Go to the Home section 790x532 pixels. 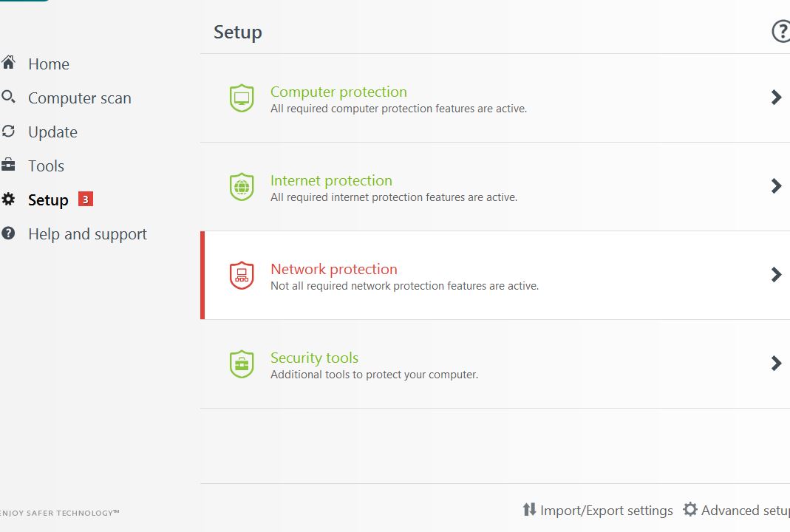point(48,64)
